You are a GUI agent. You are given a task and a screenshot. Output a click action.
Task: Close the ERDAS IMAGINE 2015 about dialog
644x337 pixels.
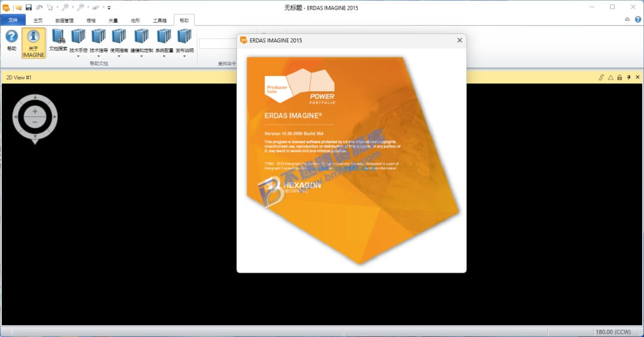tap(460, 41)
